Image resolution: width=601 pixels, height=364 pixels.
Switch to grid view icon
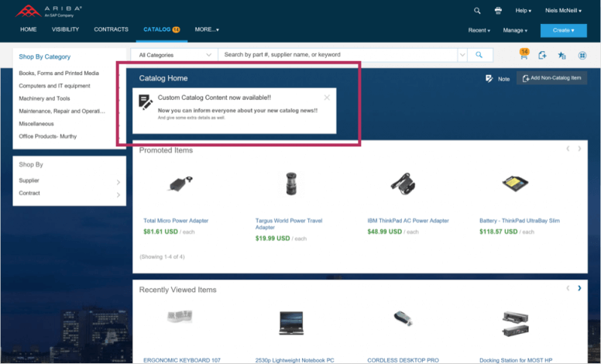582,55
